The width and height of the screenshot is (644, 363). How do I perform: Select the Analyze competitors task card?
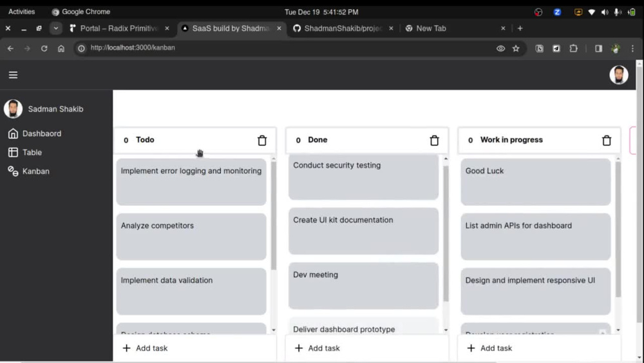(x=191, y=237)
